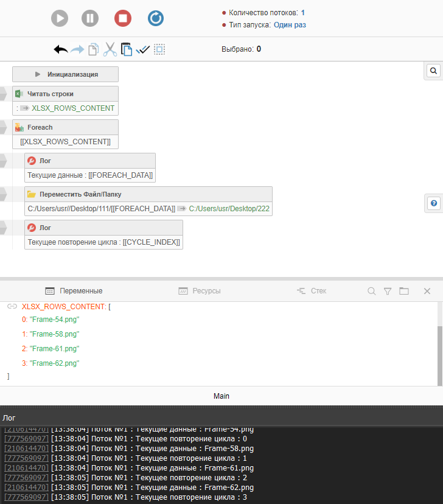Image resolution: width=443 pixels, height=504 pixels.
Task: Click the dashed selection box icon
Action: (x=159, y=49)
